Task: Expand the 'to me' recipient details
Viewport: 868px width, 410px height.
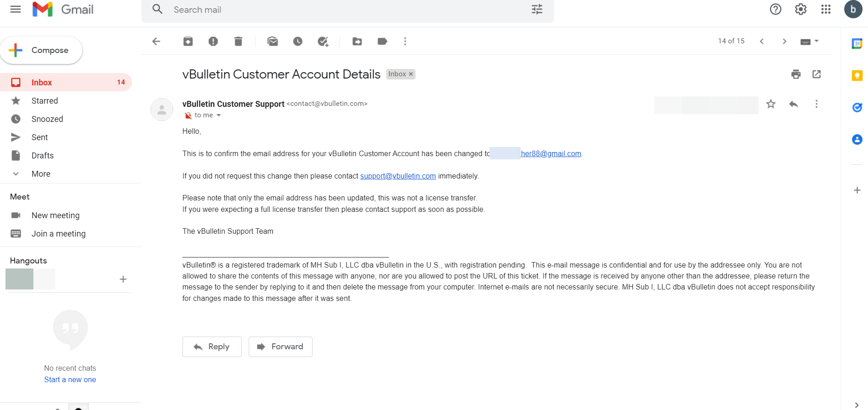Action: [x=219, y=116]
